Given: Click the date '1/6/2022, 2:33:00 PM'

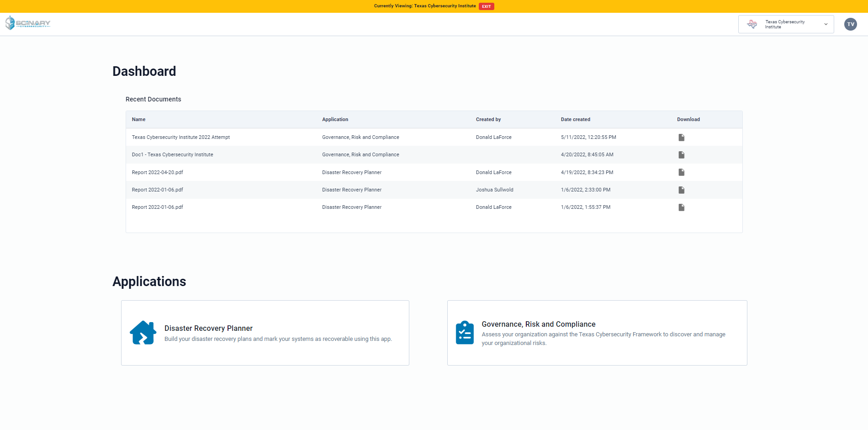Looking at the screenshot, I should [x=585, y=190].
